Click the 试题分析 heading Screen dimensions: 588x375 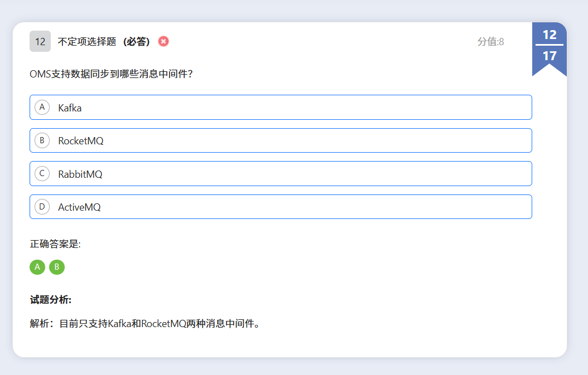[51, 300]
